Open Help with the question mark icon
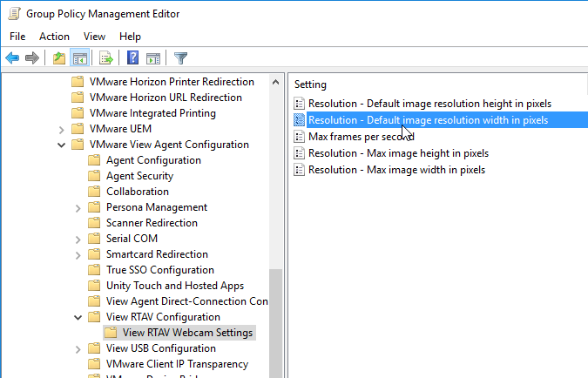 click(132, 58)
